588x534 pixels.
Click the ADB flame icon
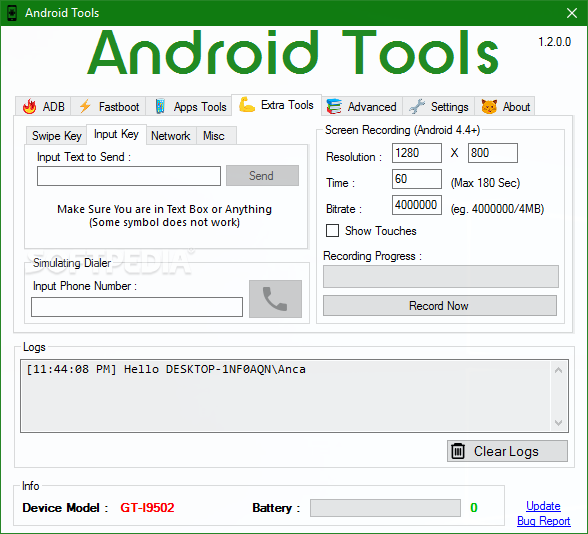pos(29,106)
